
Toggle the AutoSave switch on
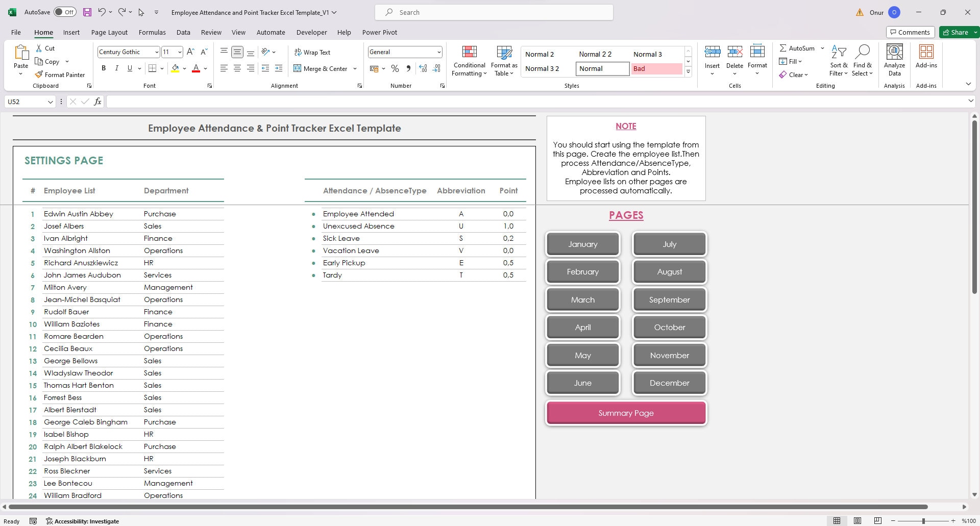pos(65,11)
